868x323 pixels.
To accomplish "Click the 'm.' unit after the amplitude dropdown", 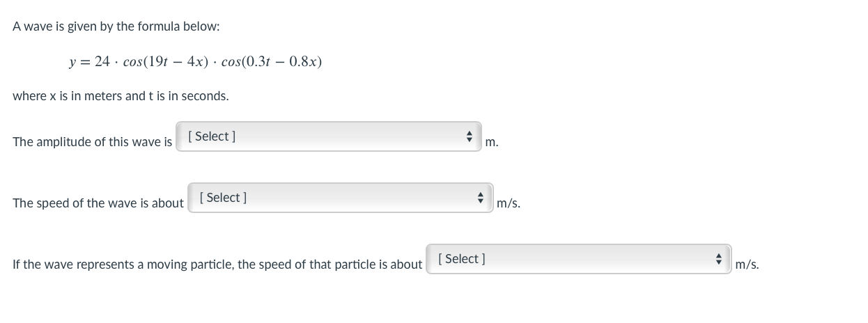I will 491,142.
